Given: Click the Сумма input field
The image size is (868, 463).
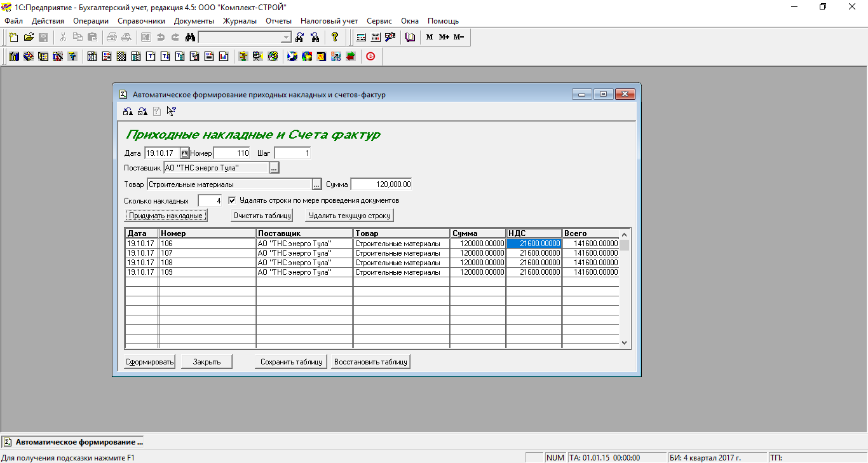Looking at the screenshot, I should coord(381,184).
